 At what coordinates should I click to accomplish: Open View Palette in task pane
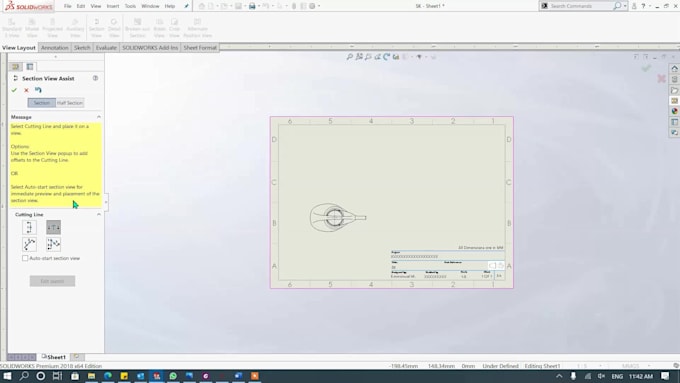coord(674,101)
